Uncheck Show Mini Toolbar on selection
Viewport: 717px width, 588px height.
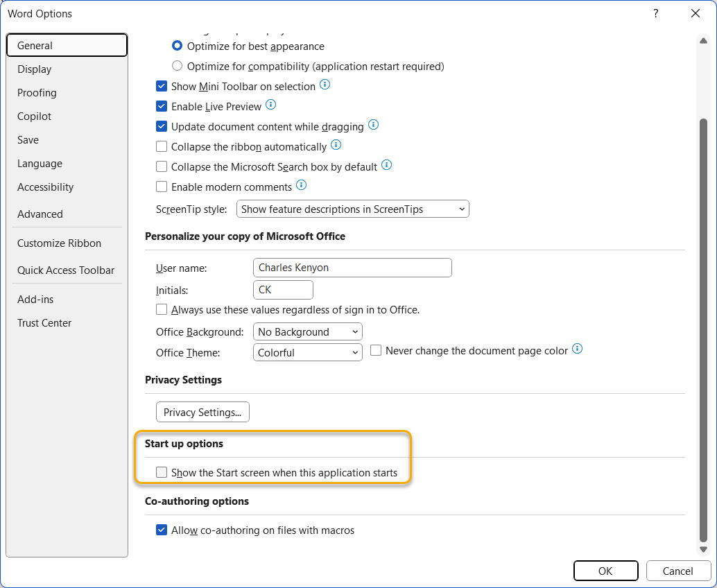point(162,86)
